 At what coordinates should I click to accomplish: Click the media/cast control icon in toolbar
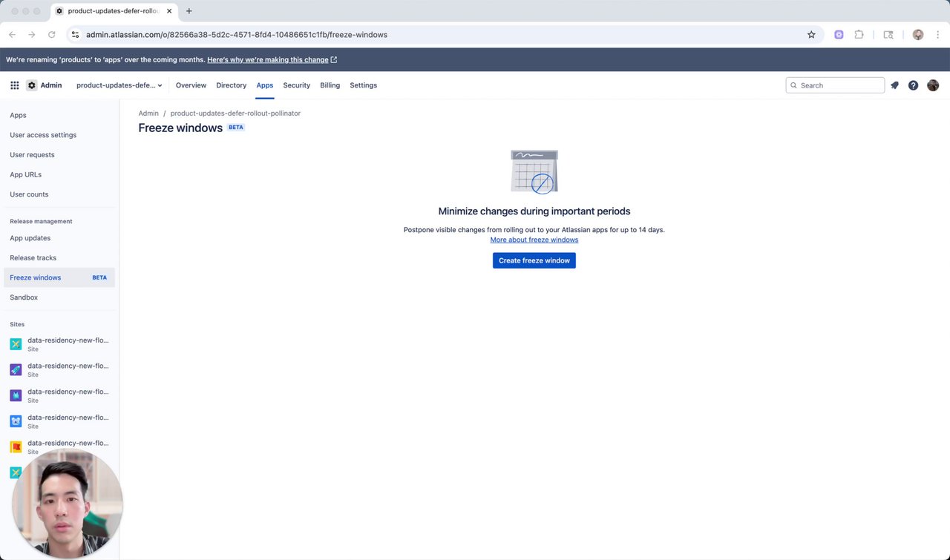coord(888,35)
